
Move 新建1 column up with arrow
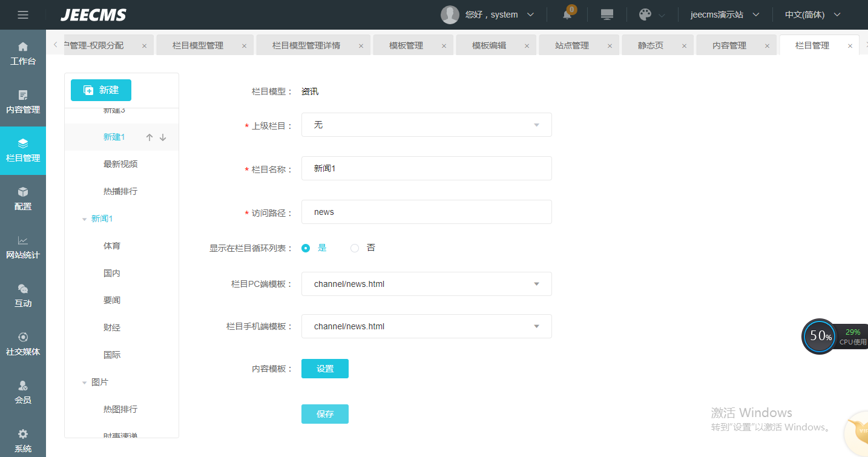150,137
